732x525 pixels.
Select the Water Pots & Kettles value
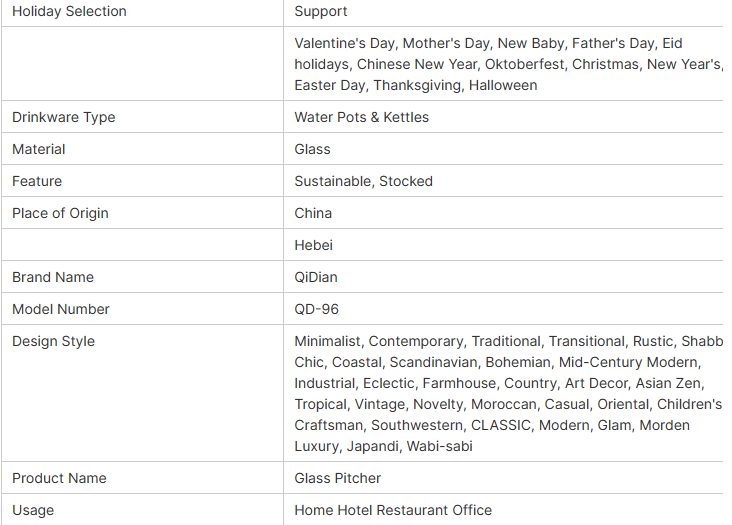(361, 117)
